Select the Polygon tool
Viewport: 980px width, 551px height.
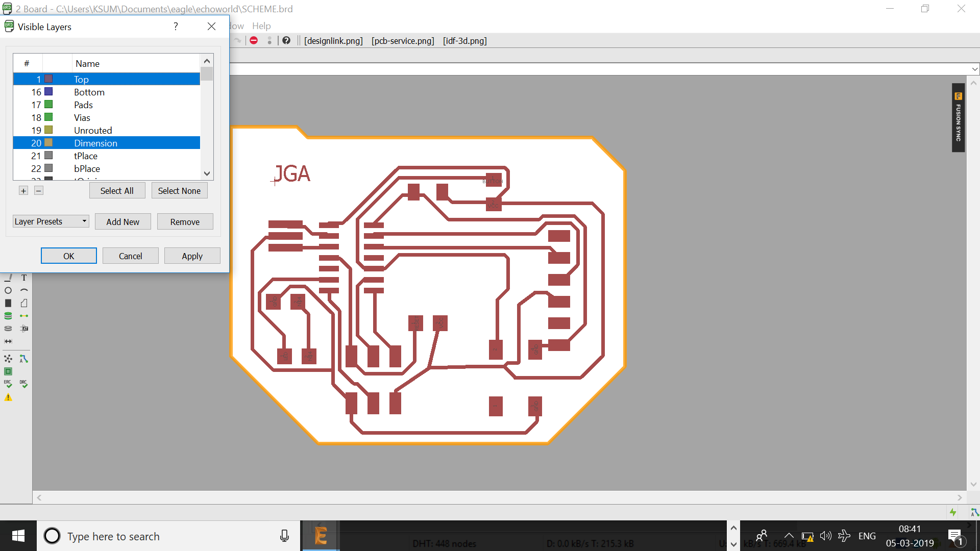point(23,303)
